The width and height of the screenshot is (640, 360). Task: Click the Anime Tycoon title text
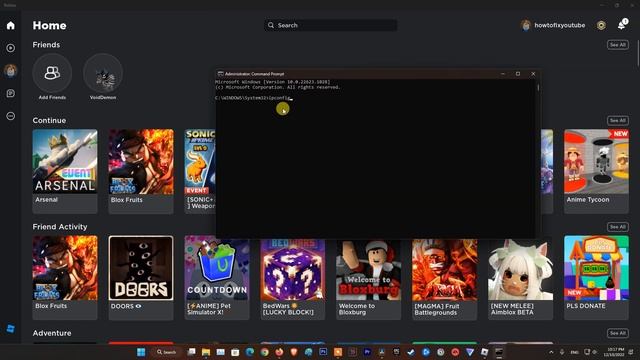[x=588, y=200]
